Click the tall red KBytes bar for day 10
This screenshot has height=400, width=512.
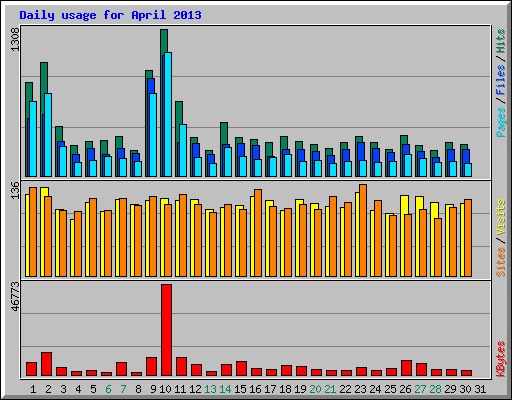(166, 330)
